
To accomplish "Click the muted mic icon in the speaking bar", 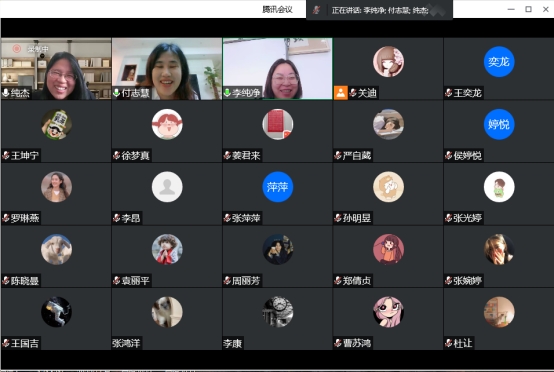I will click(316, 10).
